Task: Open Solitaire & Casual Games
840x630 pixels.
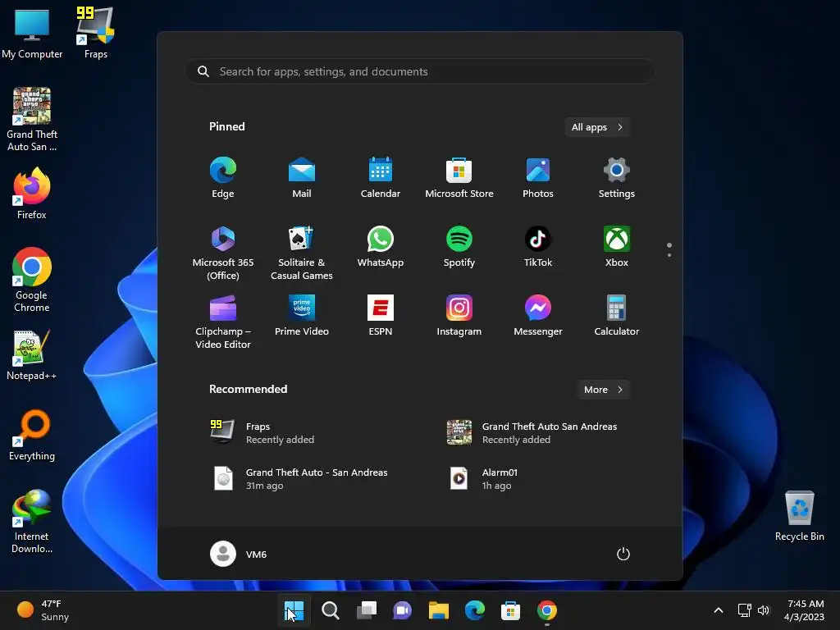Action: pyautogui.click(x=302, y=253)
